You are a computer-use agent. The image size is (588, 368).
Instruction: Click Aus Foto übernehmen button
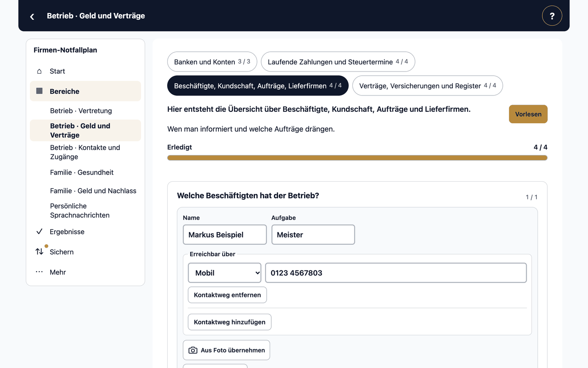click(x=226, y=350)
